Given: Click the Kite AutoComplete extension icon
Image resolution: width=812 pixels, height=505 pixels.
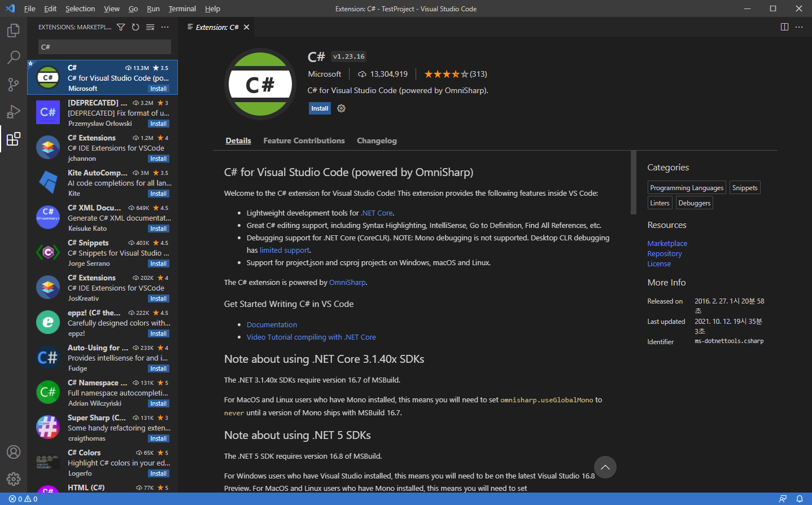Looking at the screenshot, I should tap(48, 182).
